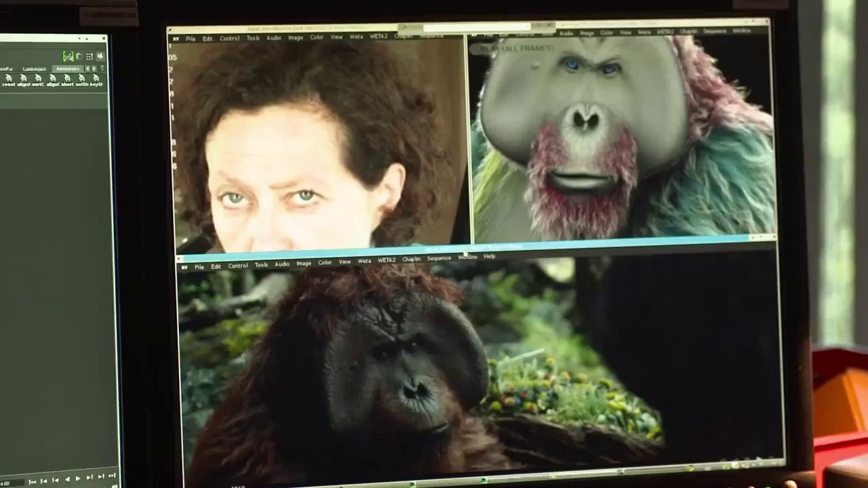Open View menu in the top-left RV window
This screenshot has height=488, width=868.
tap(336, 37)
